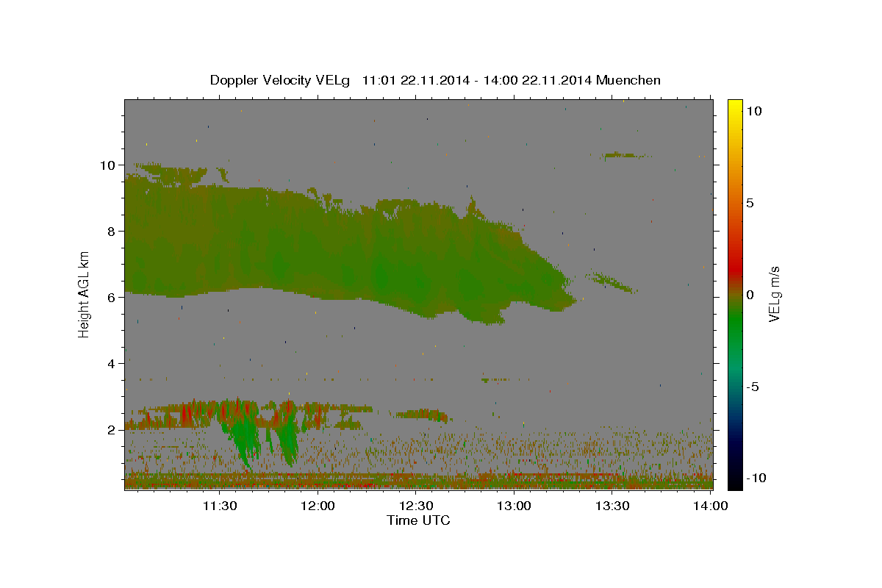Click the height tick label 8

point(112,231)
